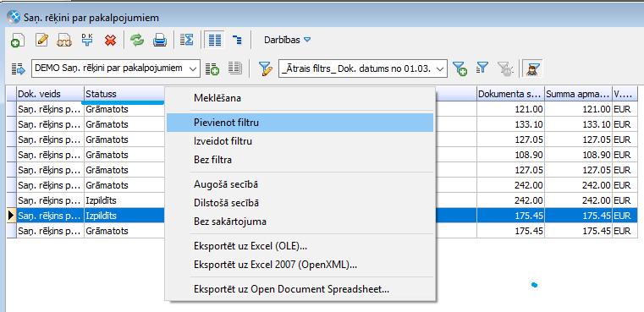Expand the DEMO Saņ. rēķini view combo box
The width and height of the screenshot is (644, 312).
pos(116,68)
